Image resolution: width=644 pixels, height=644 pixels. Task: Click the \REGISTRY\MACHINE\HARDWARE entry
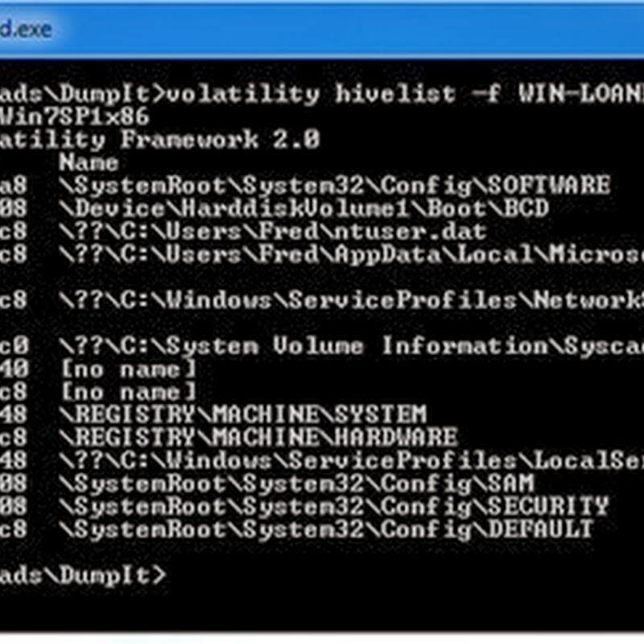tap(258, 438)
